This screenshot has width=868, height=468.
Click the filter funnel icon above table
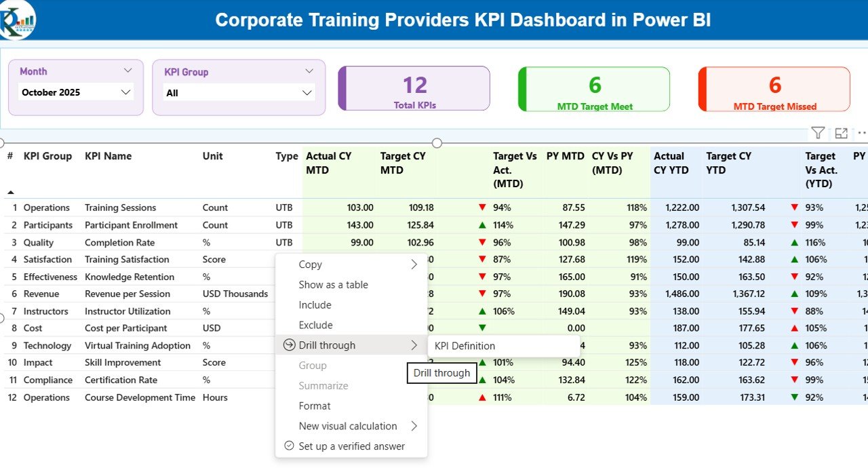coord(818,133)
